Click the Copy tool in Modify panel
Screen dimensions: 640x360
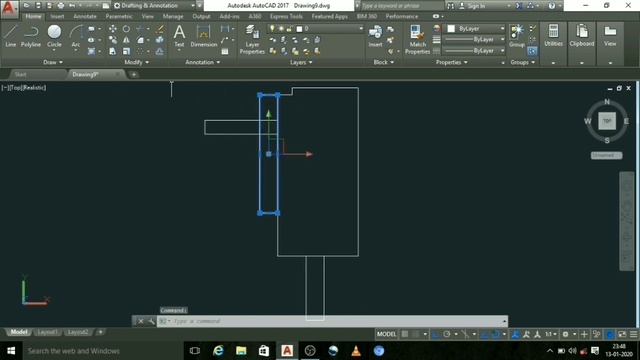[113, 40]
